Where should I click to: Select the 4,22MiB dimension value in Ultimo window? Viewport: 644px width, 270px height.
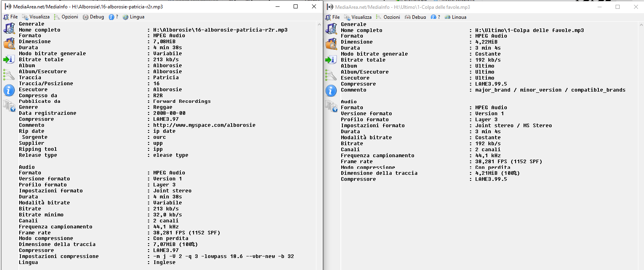click(486, 42)
